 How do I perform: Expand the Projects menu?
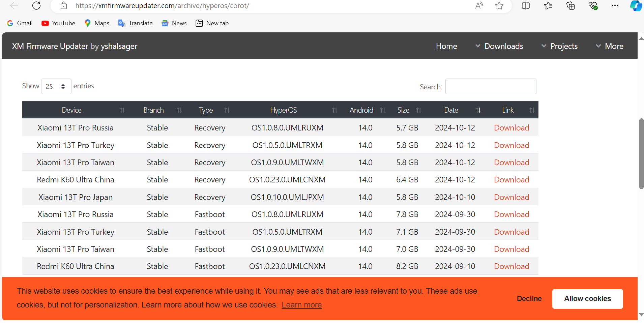559,46
